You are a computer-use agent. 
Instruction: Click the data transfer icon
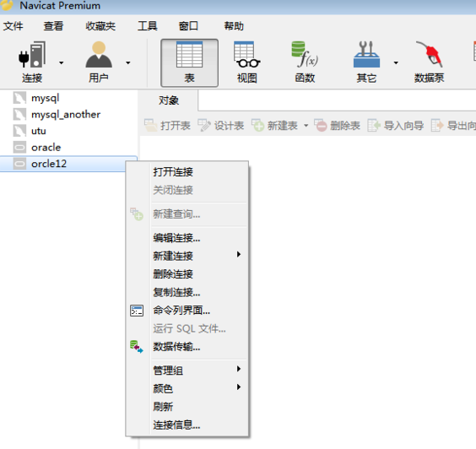(137, 347)
